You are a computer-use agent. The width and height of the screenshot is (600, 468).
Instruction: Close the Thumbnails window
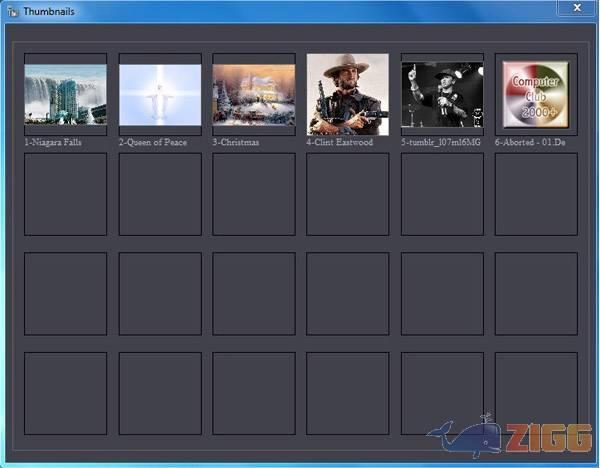(x=576, y=8)
